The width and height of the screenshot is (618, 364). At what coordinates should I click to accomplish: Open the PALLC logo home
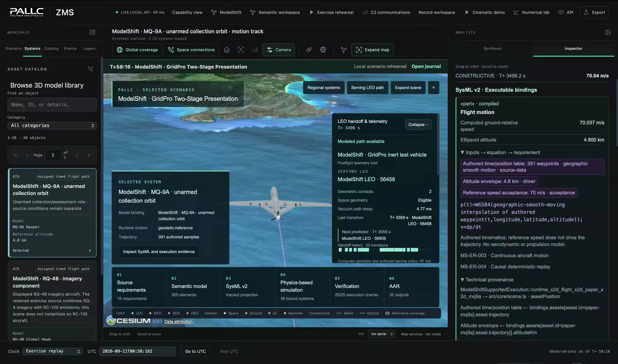[x=27, y=12]
